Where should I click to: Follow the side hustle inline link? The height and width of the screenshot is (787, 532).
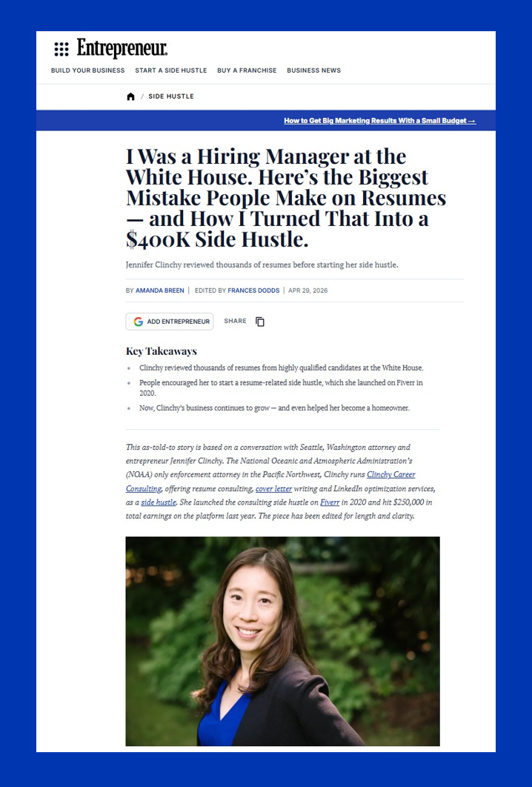coord(159,502)
